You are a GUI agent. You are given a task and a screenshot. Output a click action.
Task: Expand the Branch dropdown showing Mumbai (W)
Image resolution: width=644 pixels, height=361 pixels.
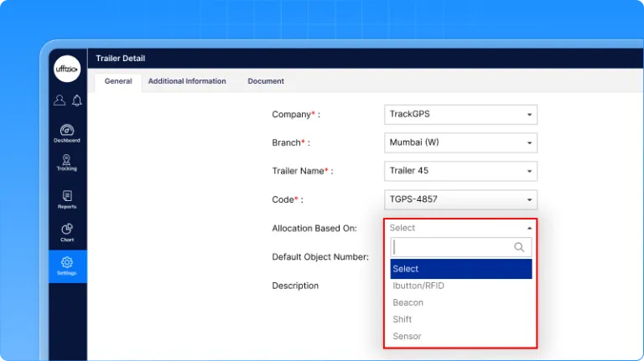click(x=460, y=142)
